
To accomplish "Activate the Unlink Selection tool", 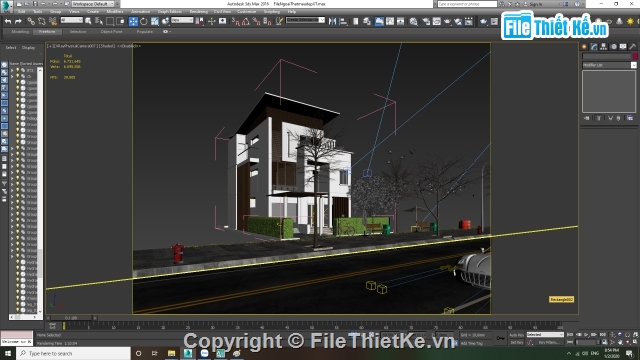I will coord(42,21).
